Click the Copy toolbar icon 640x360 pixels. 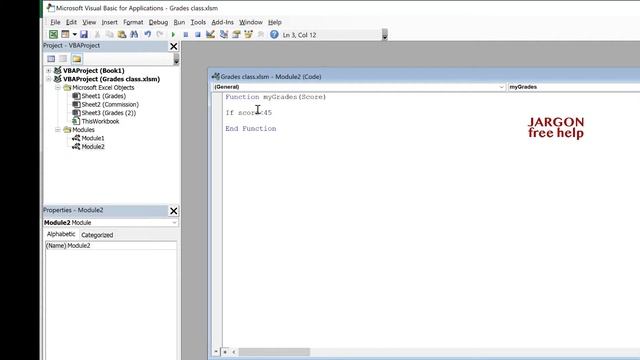[x=109, y=35]
